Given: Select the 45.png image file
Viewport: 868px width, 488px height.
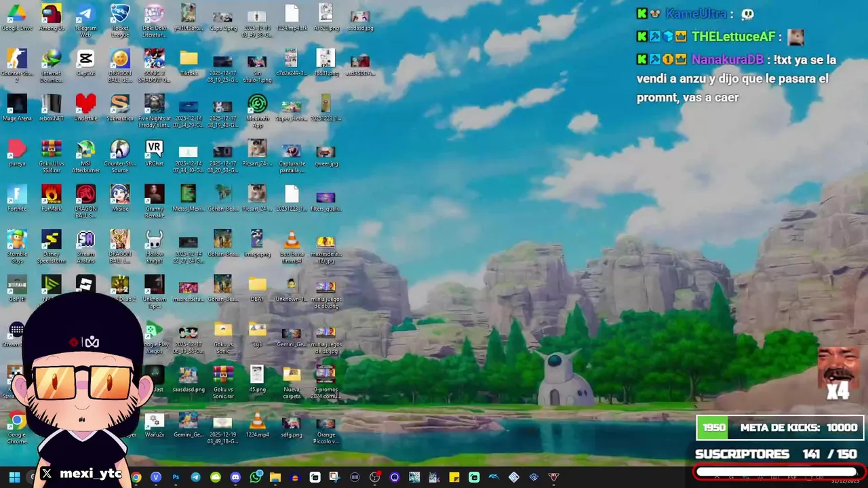Looking at the screenshot, I should coord(257,379).
